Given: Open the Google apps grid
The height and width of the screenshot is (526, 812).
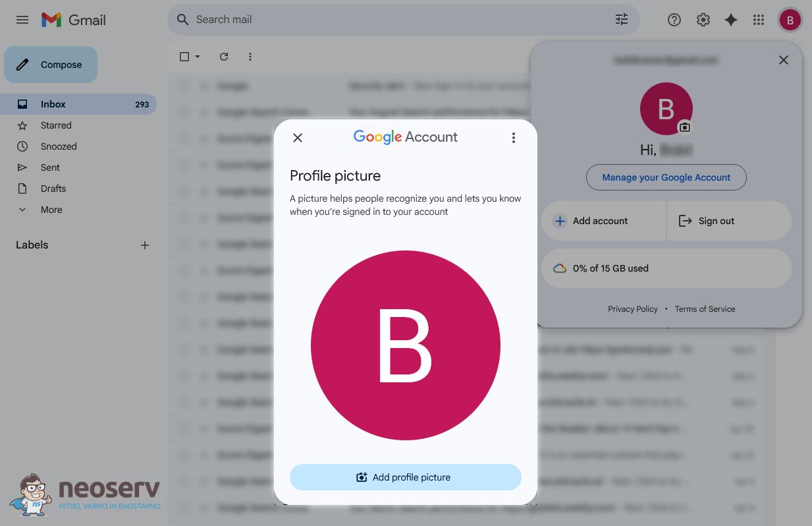Looking at the screenshot, I should coord(759,20).
